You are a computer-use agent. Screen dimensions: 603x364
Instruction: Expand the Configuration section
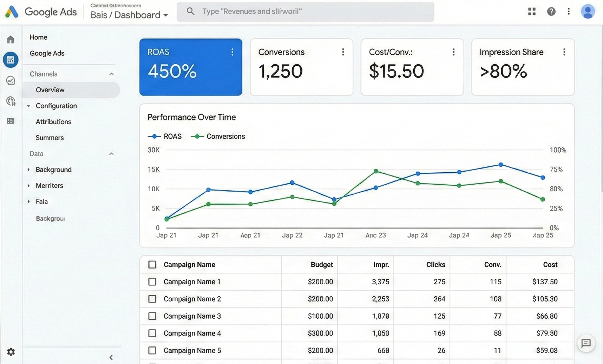point(28,106)
